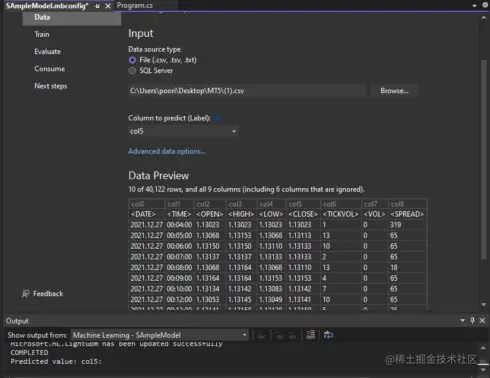Open the Show output from dropdown
This screenshot has width=490, height=378.
point(160,335)
